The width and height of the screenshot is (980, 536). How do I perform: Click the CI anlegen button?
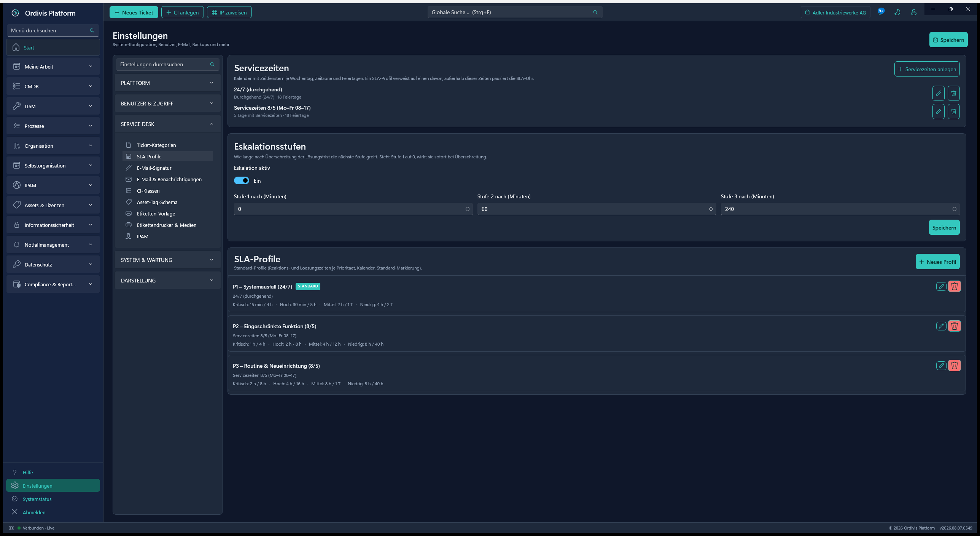(x=183, y=12)
